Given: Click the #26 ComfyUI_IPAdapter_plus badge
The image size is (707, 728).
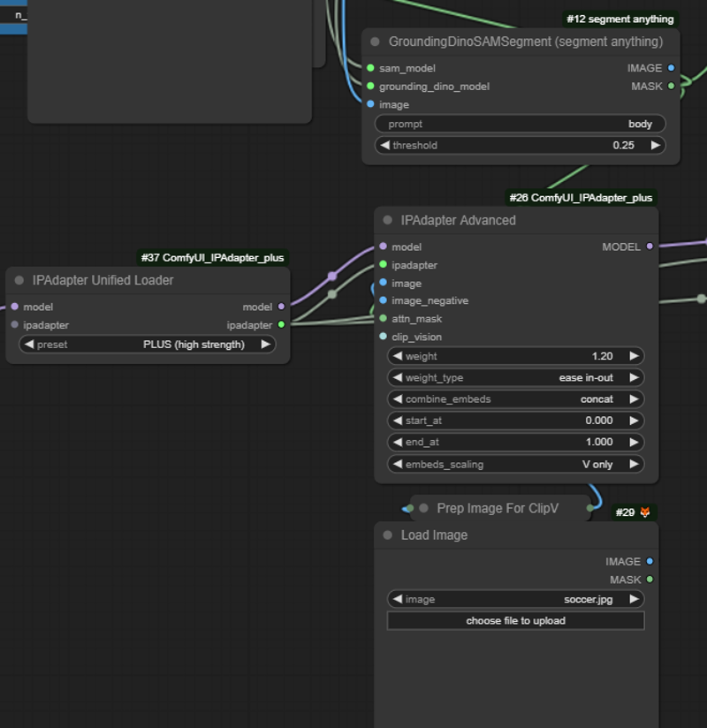Looking at the screenshot, I should [581, 198].
